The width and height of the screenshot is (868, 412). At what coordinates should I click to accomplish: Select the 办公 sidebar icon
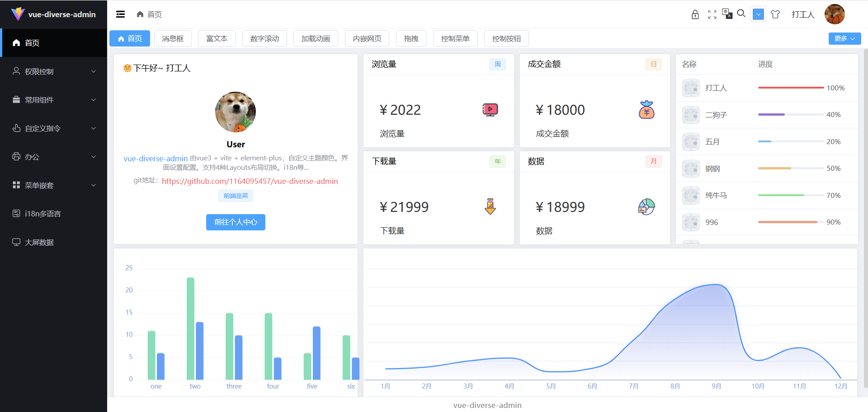15,157
